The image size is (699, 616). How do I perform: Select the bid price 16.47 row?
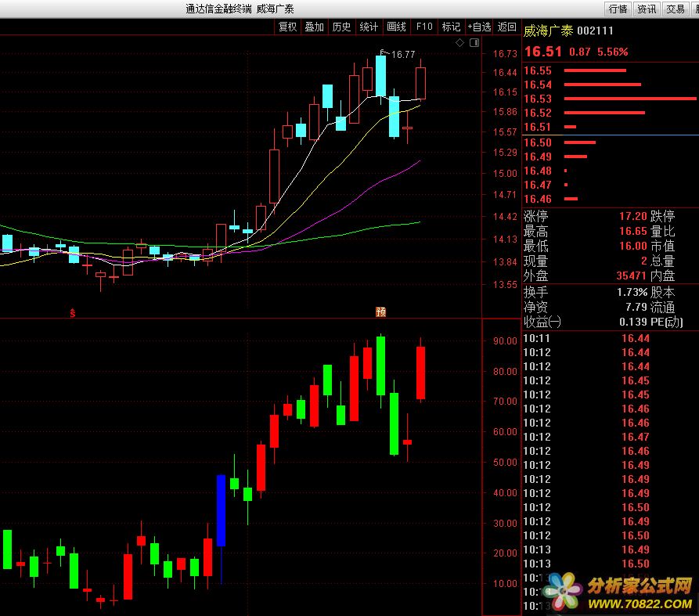click(x=611, y=185)
